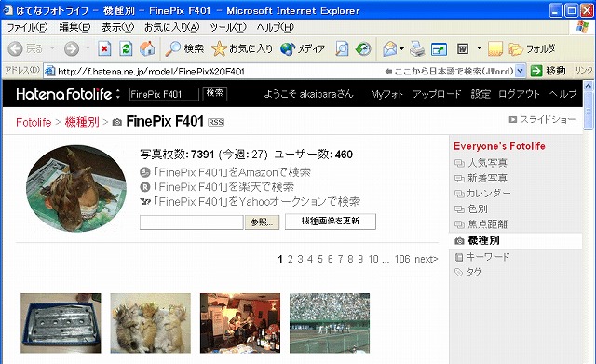This screenshot has height=364, width=596.
Task: Open the sleeping kittens photo thumbnail
Action: pos(151,323)
